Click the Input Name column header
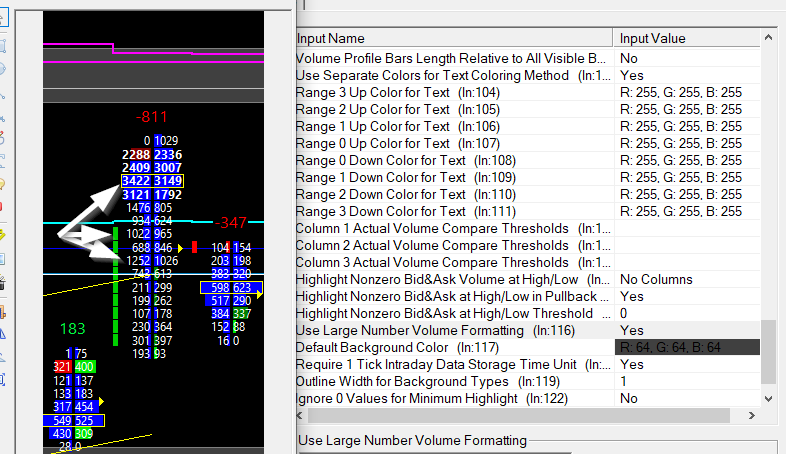 455,39
